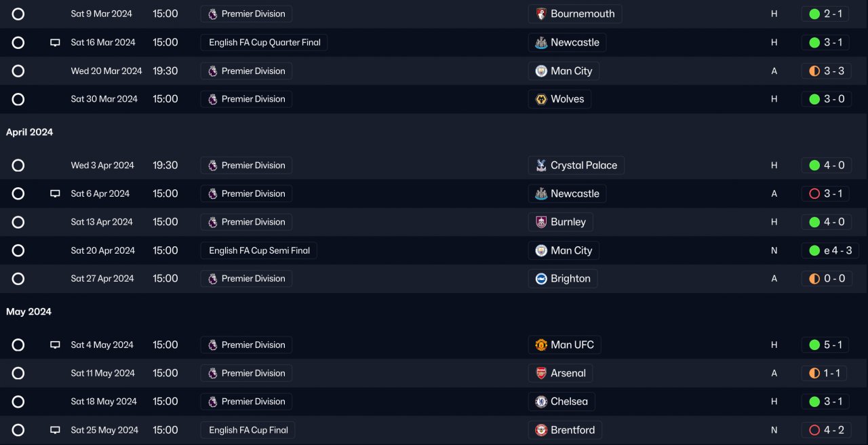Select the radio circle for 13 Apr Burnley match
The height and width of the screenshot is (445, 868).
click(18, 222)
